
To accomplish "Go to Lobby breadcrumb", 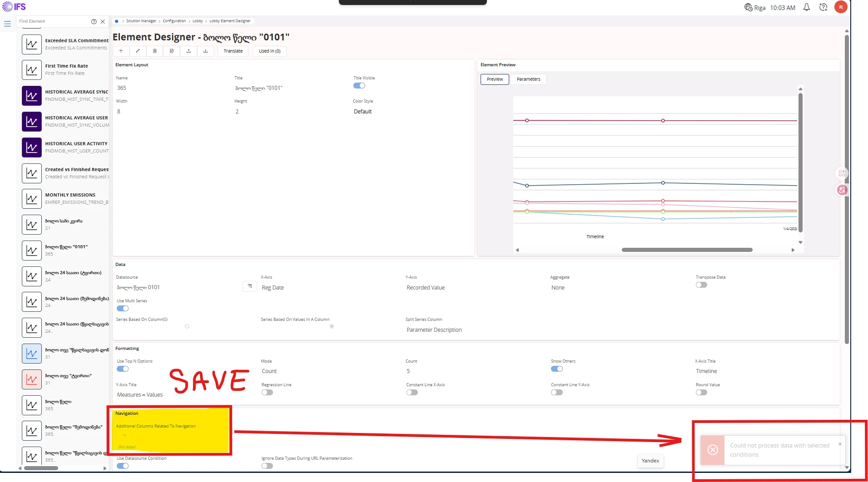I will point(198,21).
